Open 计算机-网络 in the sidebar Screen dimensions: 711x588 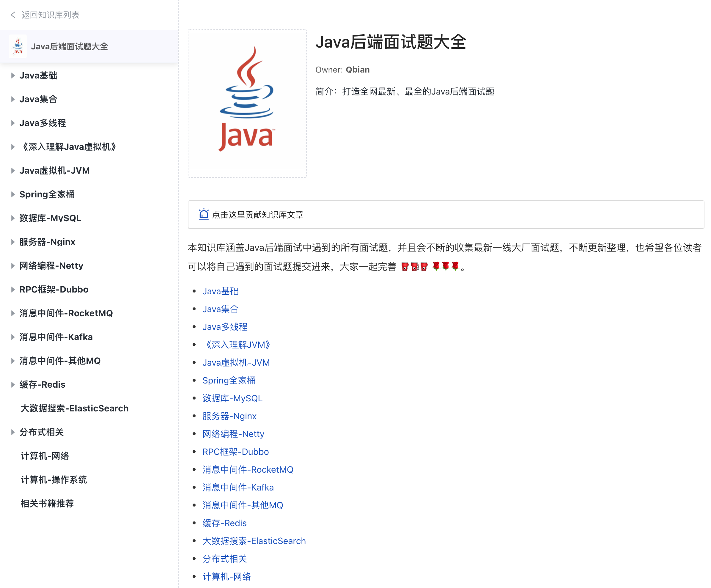tap(45, 456)
